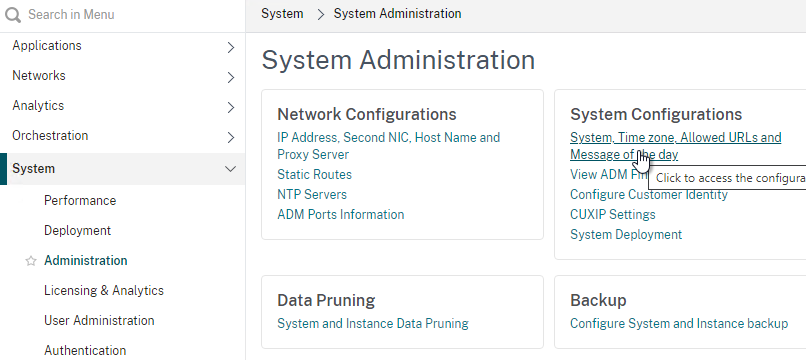
Task: Go to User Administration
Action: coord(99,320)
